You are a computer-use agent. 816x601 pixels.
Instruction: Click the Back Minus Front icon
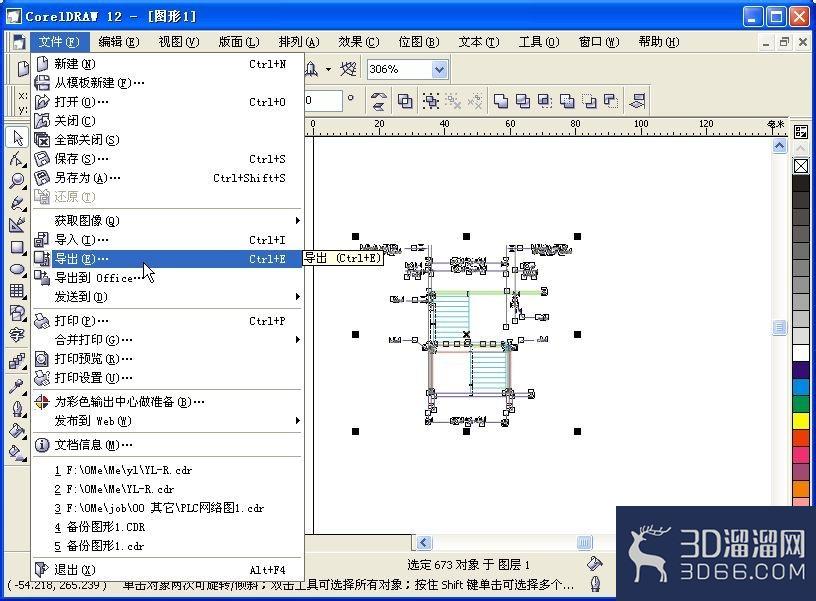coord(611,100)
